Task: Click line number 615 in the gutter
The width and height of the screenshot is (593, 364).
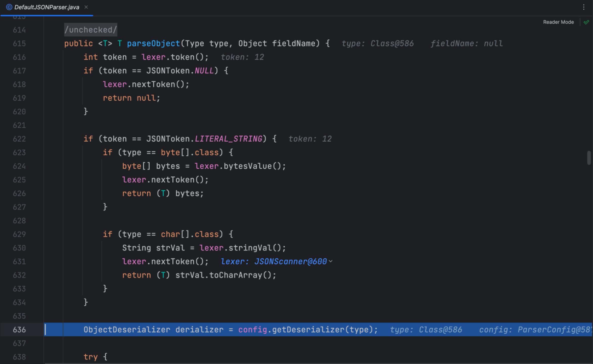Action: (19, 43)
